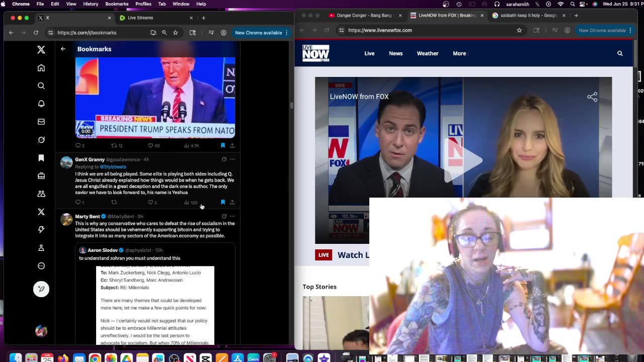
Task: Open the Bookmarks menu in macOS menu bar
Action: tap(117, 4)
